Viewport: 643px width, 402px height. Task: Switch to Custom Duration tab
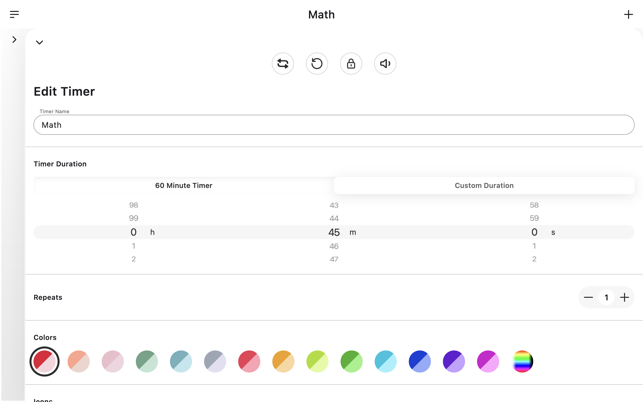tap(484, 186)
